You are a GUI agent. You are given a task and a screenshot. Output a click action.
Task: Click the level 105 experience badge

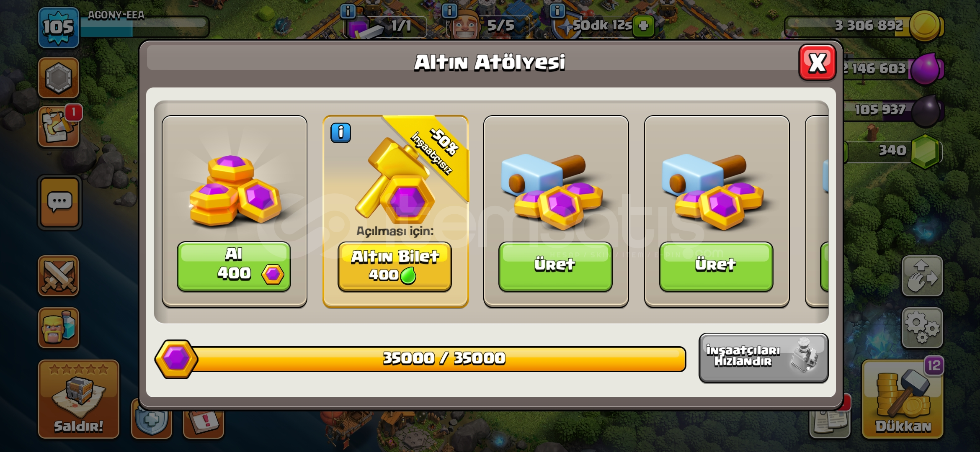tap(59, 28)
